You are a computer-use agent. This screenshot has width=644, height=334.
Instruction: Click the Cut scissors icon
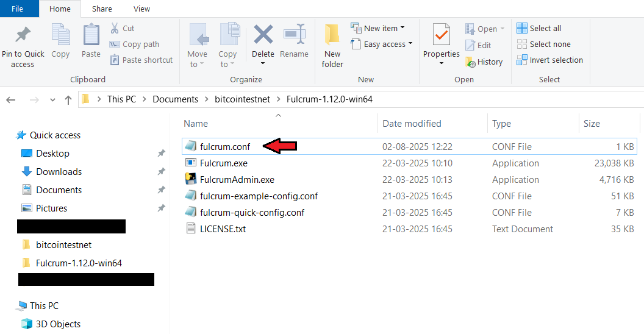click(x=115, y=28)
